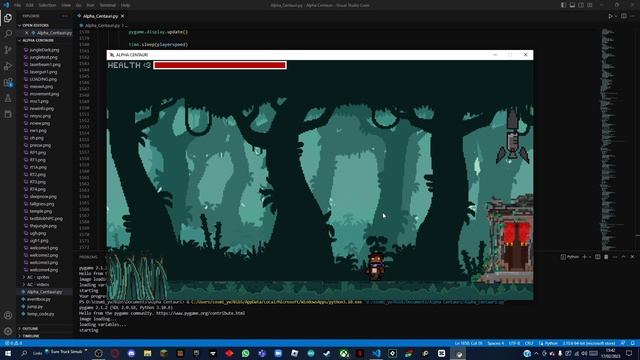Change the UTF-8 encoding in status bar
Viewport: 640px width, 360px height.
click(x=514, y=343)
